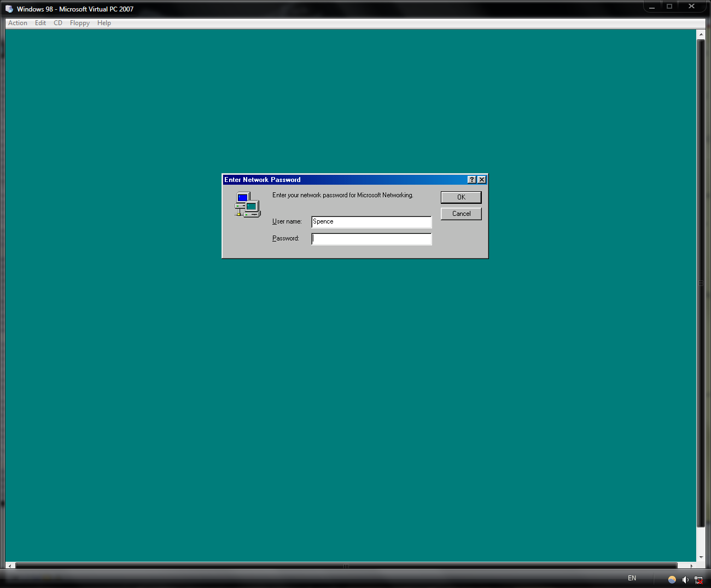The image size is (711, 588).
Task: Click the horizontal scrollbar thumb
Action: pyautogui.click(x=346, y=566)
